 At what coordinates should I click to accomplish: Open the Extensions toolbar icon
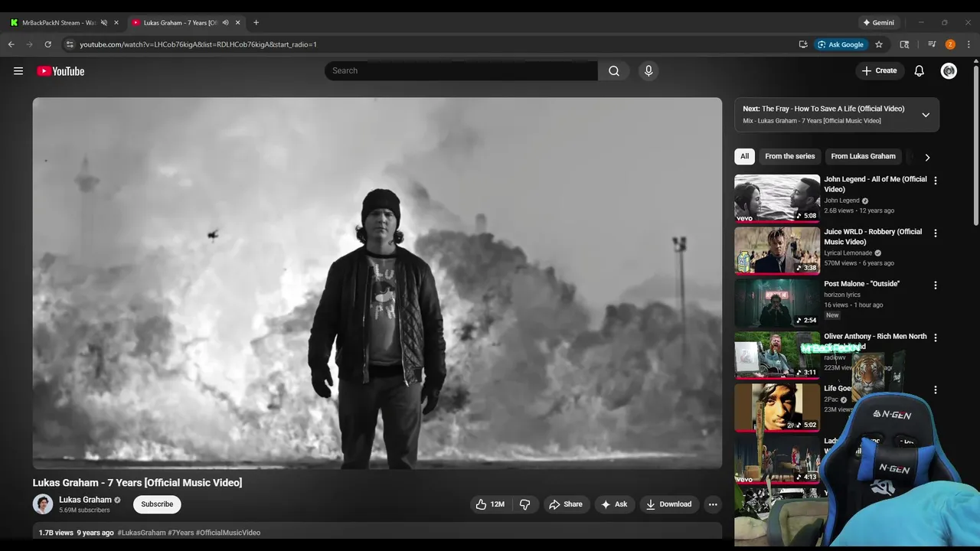[x=904, y=44]
